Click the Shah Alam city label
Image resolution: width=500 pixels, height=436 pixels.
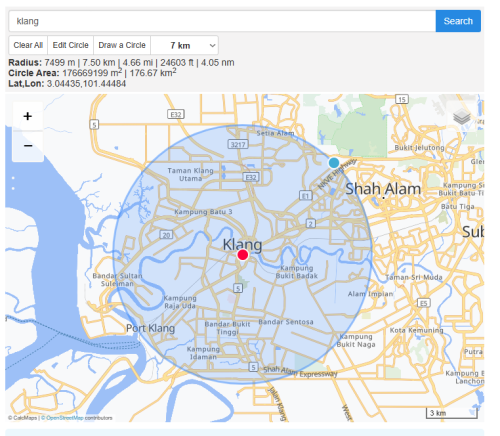(383, 189)
